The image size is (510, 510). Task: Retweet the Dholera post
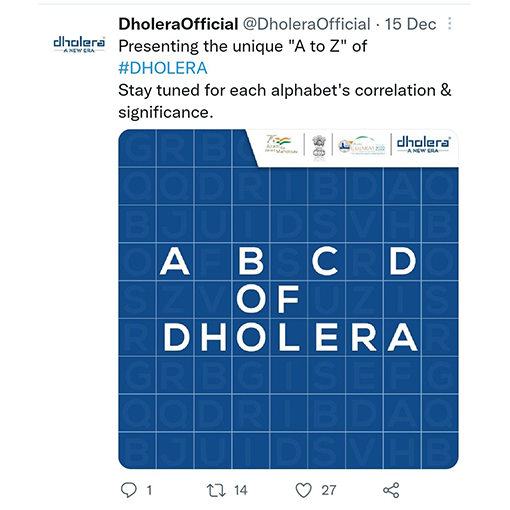click(x=216, y=490)
